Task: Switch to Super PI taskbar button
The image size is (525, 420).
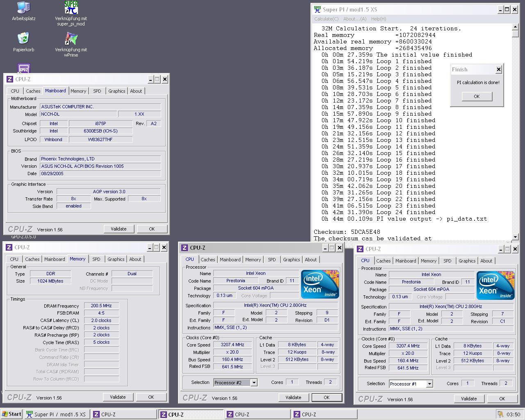Action: pyautogui.click(x=57, y=414)
